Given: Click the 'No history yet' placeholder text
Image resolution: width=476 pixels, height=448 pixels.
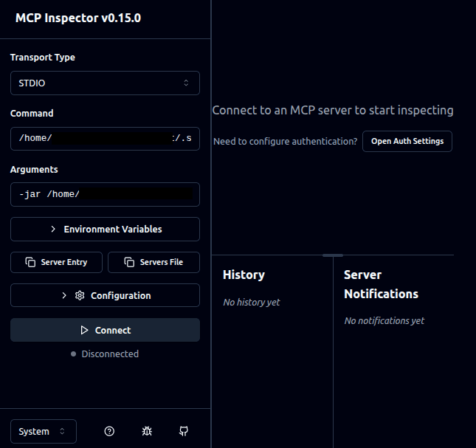Looking at the screenshot, I should point(251,302).
